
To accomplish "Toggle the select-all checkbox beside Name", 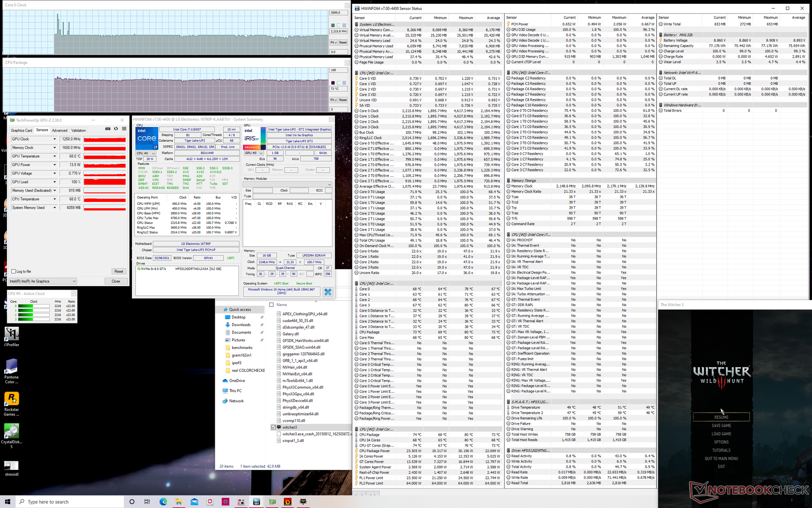I will pos(272,305).
